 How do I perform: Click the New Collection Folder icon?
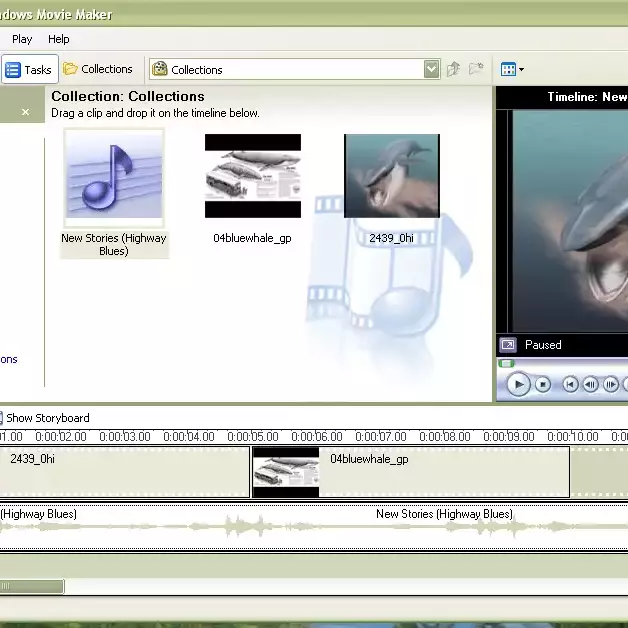tap(477, 69)
